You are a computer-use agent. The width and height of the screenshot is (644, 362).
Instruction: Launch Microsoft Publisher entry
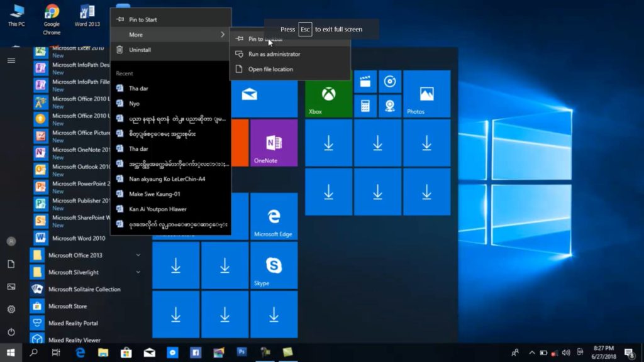[72, 204]
